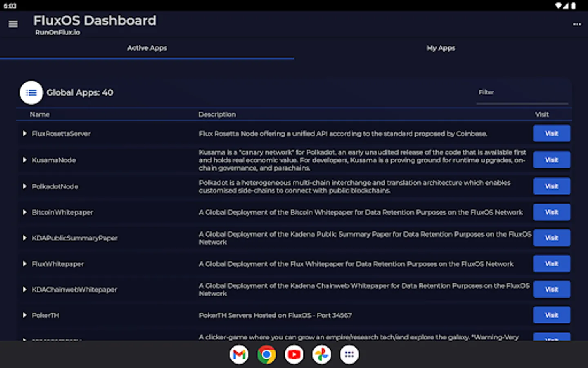This screenshot has height=368, width=588.
Task: Expand the KDAChainwebWhitepaper row
Action: [x=24, y=289]
